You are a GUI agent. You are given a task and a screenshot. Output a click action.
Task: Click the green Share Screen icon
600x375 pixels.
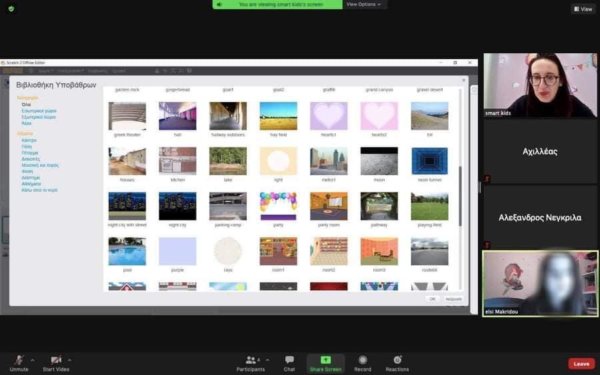coord(326,360)
